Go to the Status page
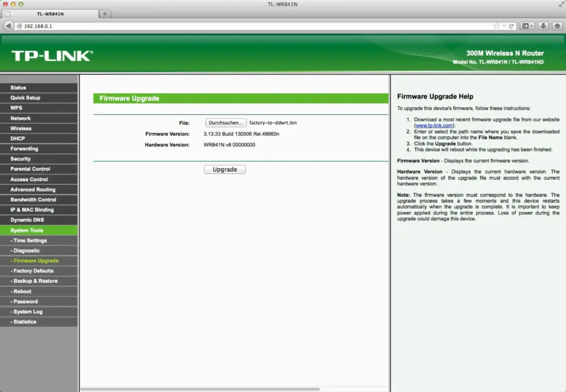566x392 pixels. tap(18, 88)
